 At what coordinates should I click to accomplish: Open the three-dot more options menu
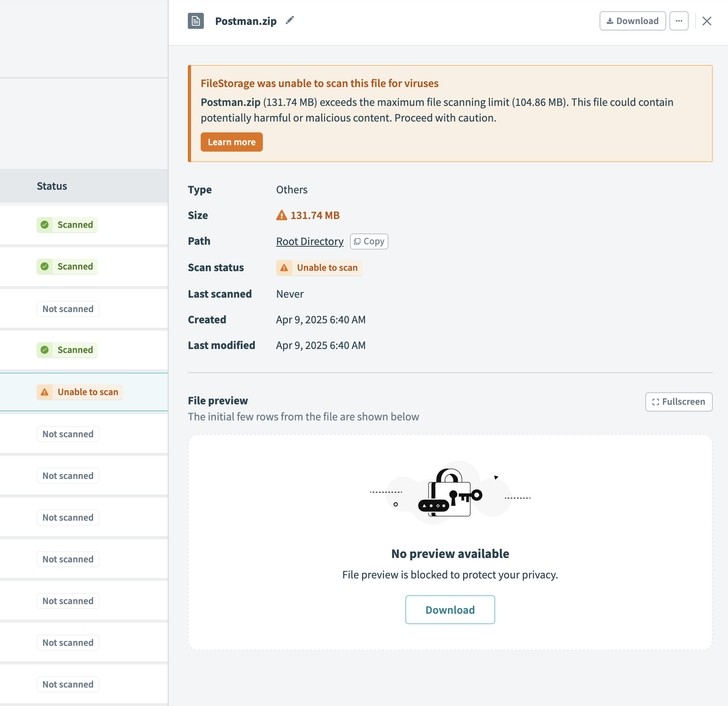[679, 21]
